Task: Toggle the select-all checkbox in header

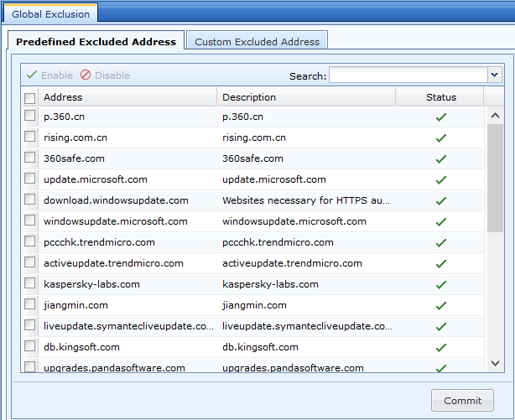Action: coord(30,97)
